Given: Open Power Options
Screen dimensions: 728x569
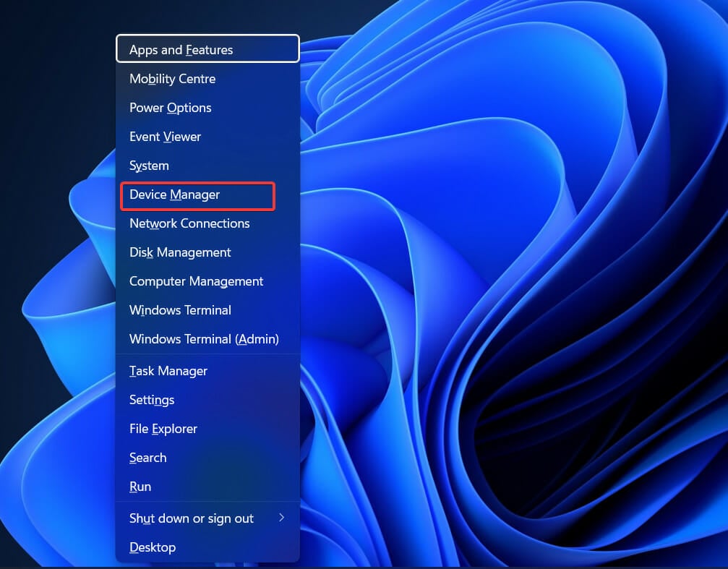Looking at the screenshot, I should tap(171, 108).
